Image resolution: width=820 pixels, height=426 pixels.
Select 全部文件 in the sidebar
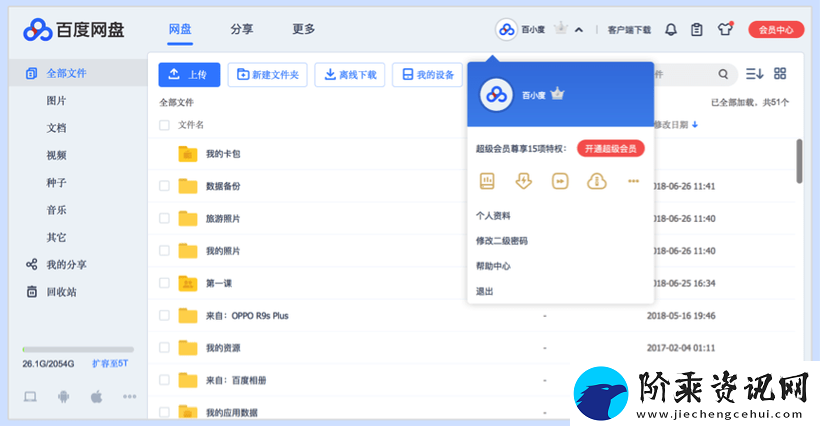tap(78, 73)
